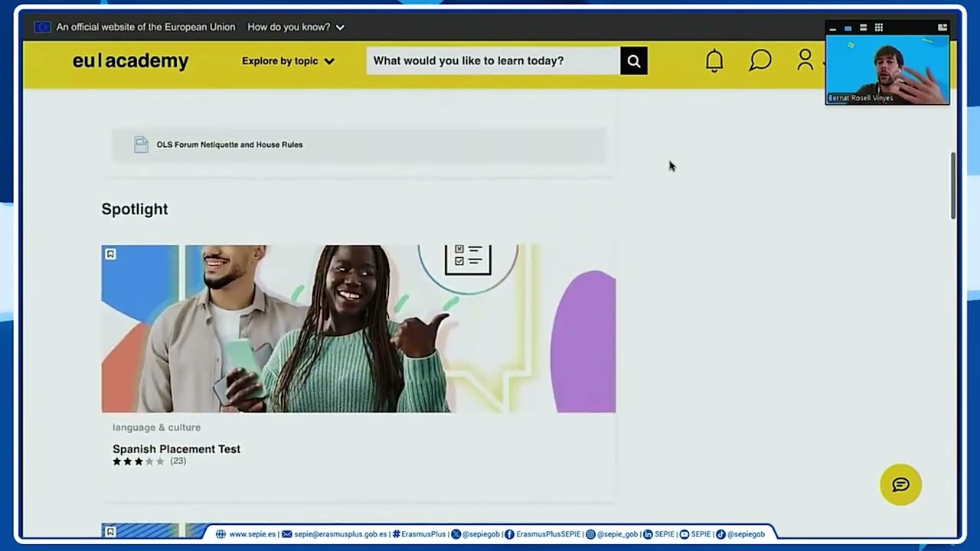
Task: Switch video panel to grid view
Action: coord(878,28)
